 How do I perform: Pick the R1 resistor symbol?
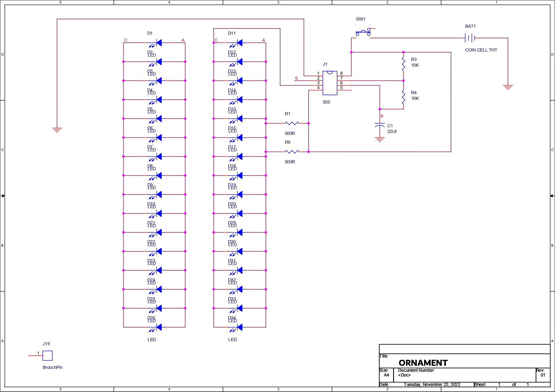tap(292, 123)
